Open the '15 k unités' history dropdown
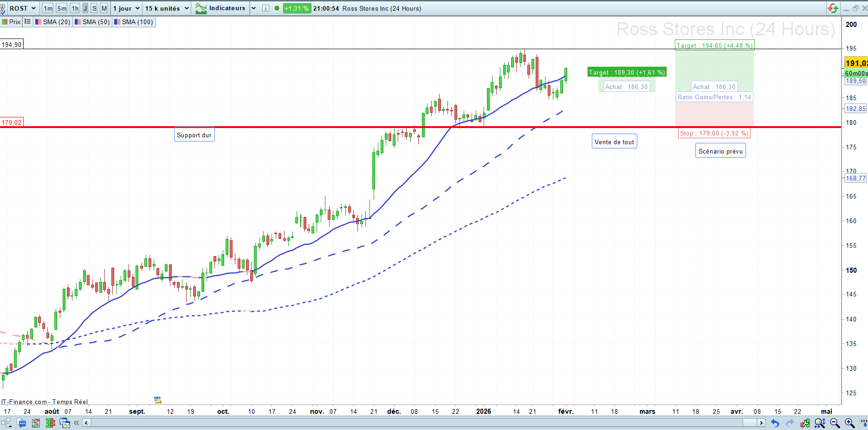 tap(167, 8)
